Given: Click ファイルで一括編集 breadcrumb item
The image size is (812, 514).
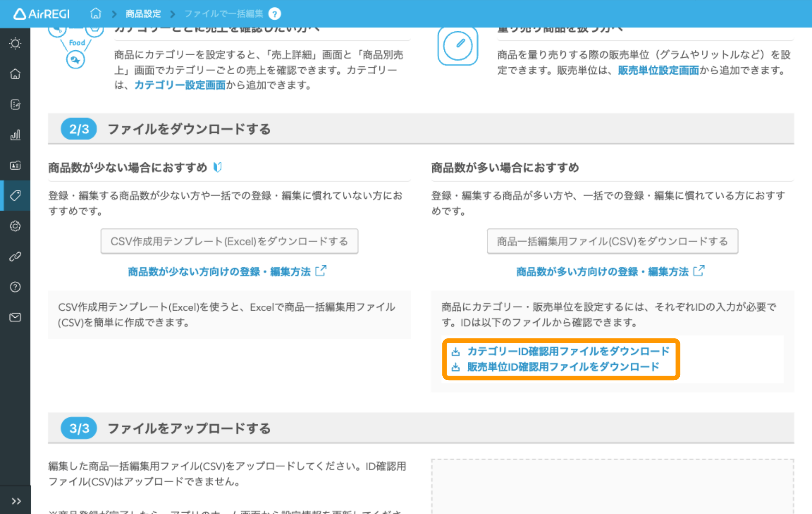Looking at the screenshot, I should tap(223, 14).
